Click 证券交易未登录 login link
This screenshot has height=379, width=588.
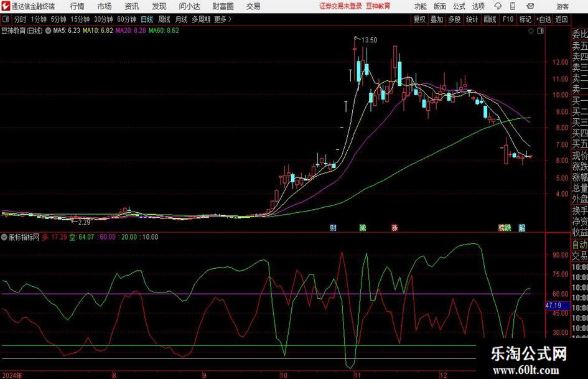(x=341, y=6)
